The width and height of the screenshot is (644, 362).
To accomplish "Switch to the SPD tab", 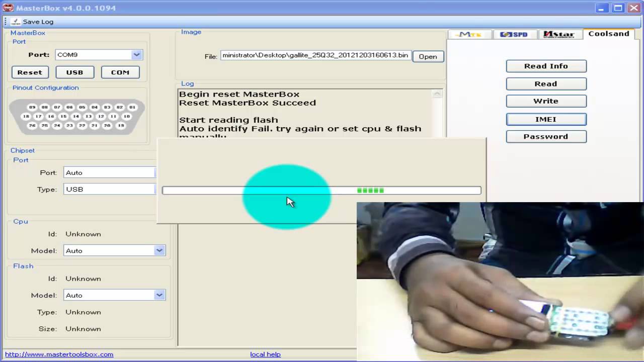I will pyautogui.click(x=514, y=34).
